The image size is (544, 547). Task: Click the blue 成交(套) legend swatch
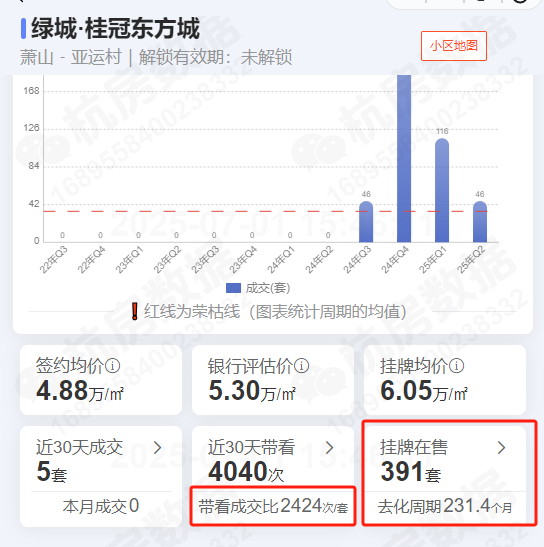[233, 288]
